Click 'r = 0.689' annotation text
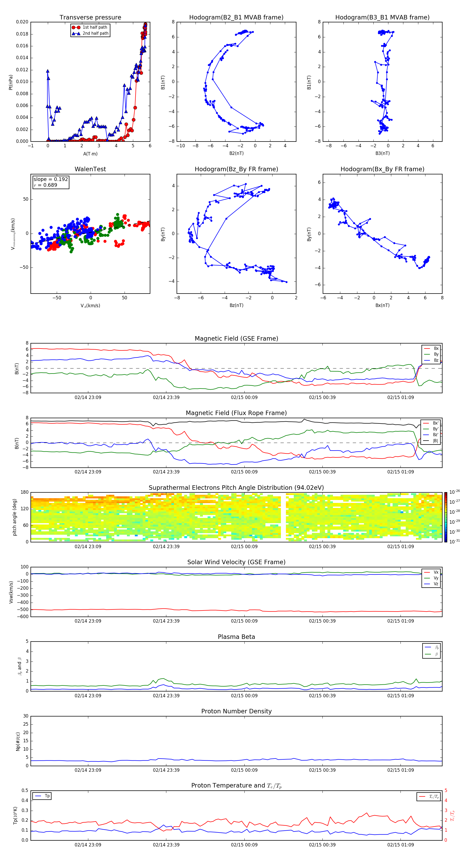This screenshot has height=868, width=473. [x=45, y=185]
